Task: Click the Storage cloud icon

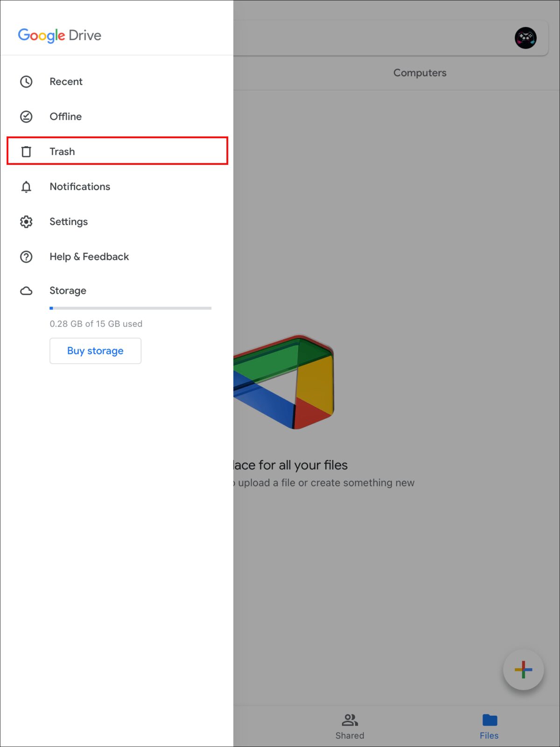Action: (x=26, y=291)
